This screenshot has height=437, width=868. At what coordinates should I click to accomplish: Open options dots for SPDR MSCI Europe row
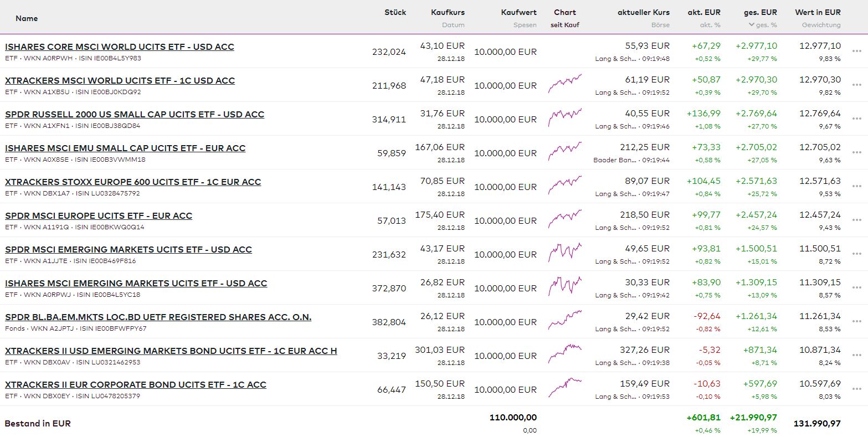click(x=857, y=220)
